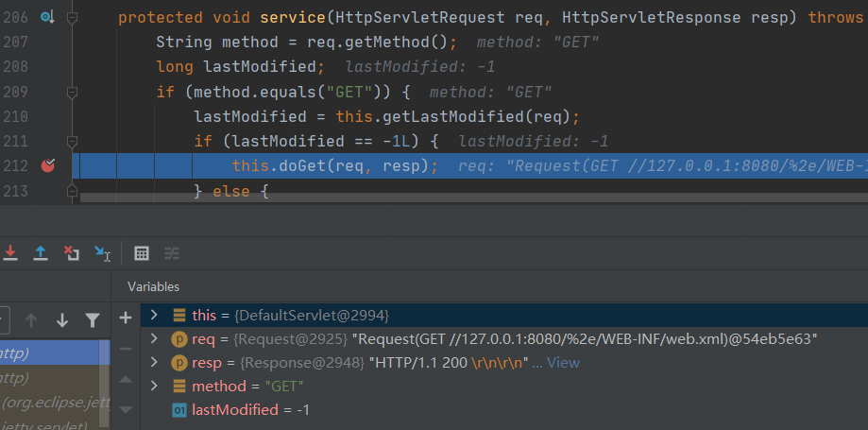Select the lastModified variable row
Image resolution: width=868 pixels, height=430 pixels.
[x=250, y=409]
